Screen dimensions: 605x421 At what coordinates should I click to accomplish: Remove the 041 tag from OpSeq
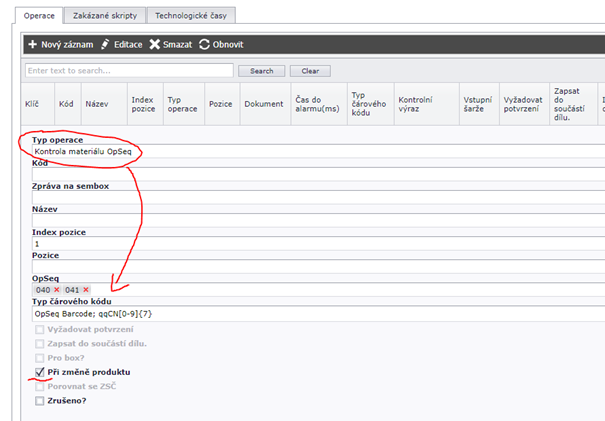pos(86,290)
